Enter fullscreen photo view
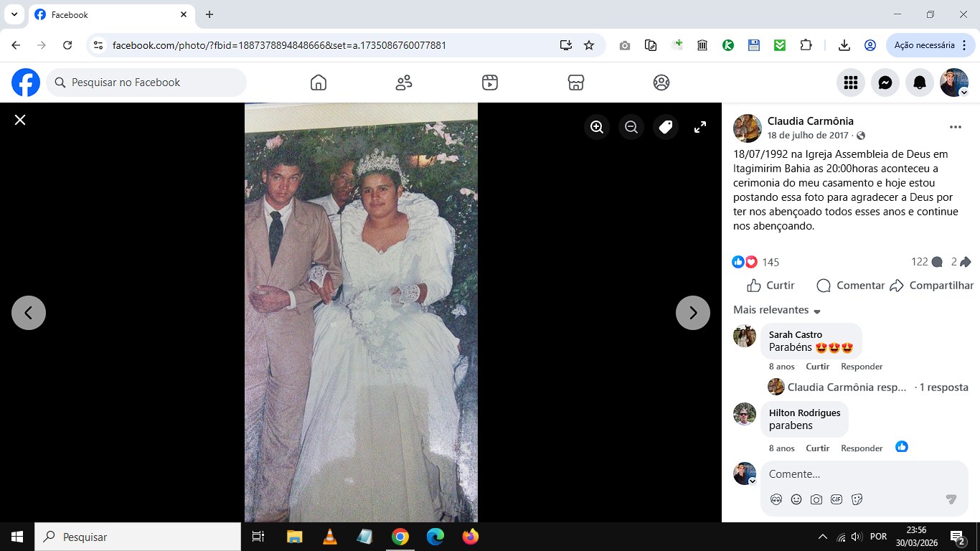The width and height of the screenshot is (980, 551). point(700,127)
